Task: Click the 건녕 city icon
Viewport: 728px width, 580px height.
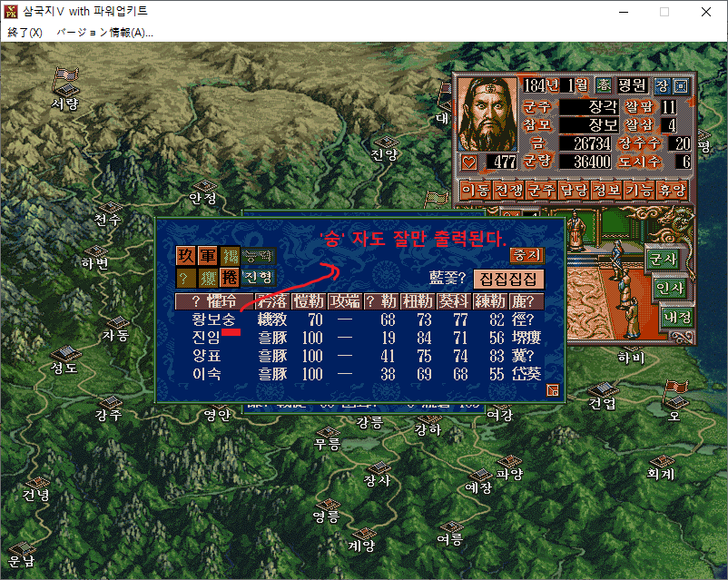Action: pos(37,483)
